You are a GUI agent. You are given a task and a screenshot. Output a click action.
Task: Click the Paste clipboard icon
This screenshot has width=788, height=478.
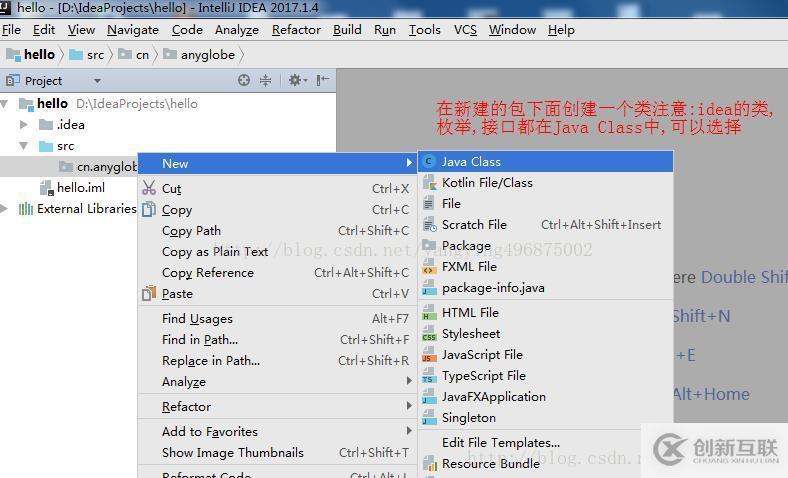point(149,293)
